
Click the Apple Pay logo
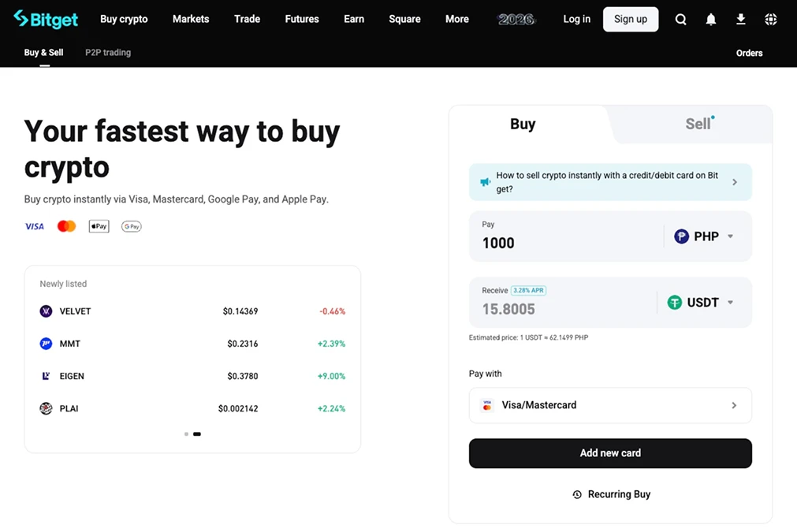[99, 226]
